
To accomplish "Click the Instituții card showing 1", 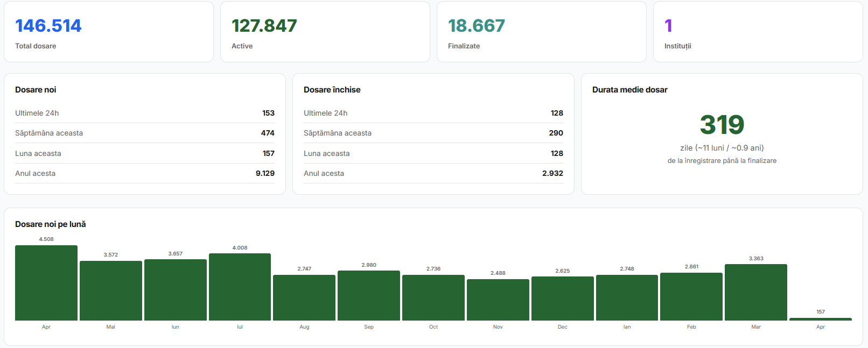I will [758, 32].
